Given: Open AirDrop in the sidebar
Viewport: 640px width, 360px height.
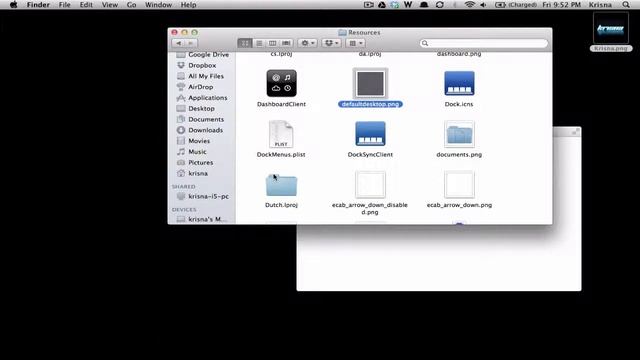Looking at the screenshot, I should (195, 87).
